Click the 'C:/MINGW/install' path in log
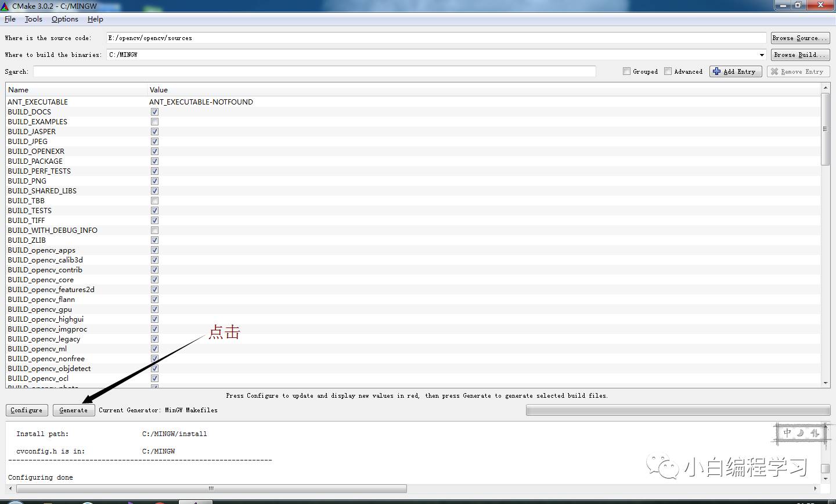Image resolution: width=836 pixels, height=504 pixels. [x=174, y=434]
